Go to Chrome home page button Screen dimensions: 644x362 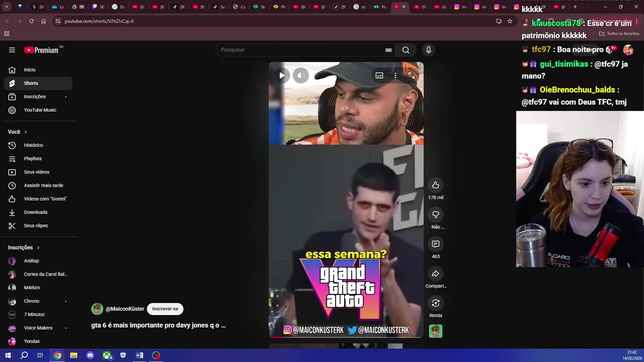tap(43, 21)
